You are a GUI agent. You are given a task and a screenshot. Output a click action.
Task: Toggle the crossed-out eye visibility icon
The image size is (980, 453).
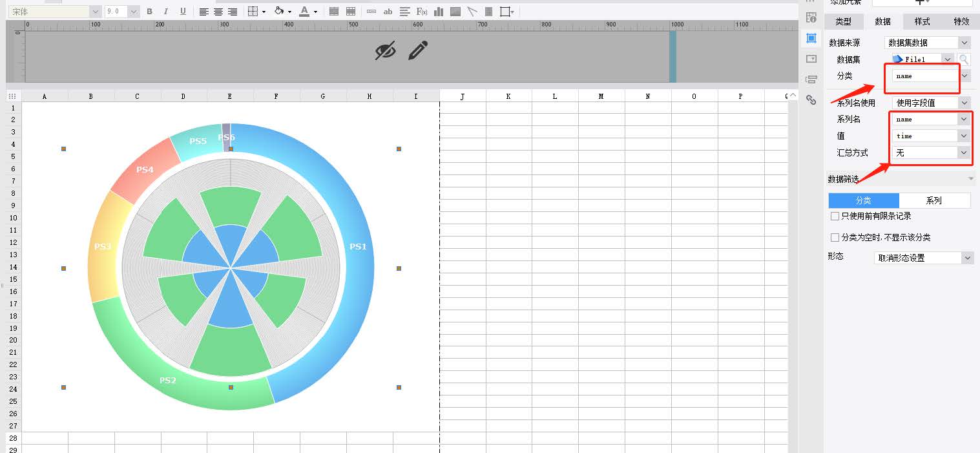pyautogui.click(x=386, y=50)
